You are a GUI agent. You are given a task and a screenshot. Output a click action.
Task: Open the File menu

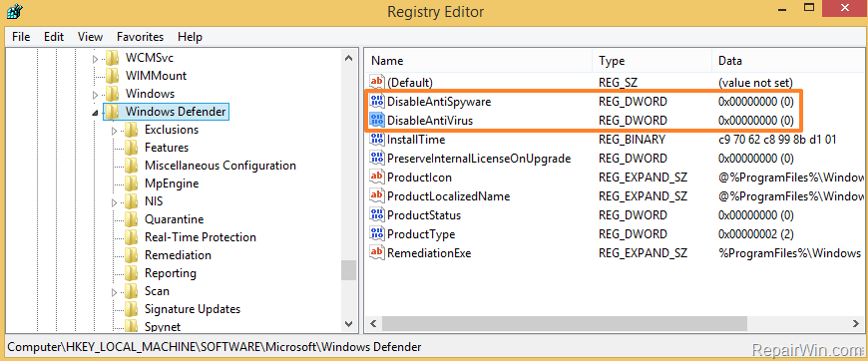tap(21, 37)
